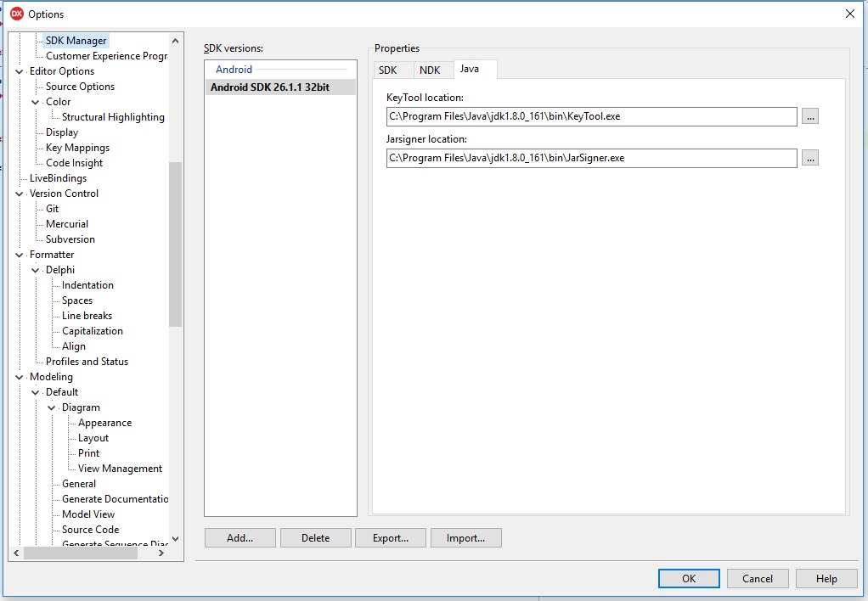The width and height of the screenshot is (868, 601).
Task: Collapse the Formatter tree node
Action: 20,255
